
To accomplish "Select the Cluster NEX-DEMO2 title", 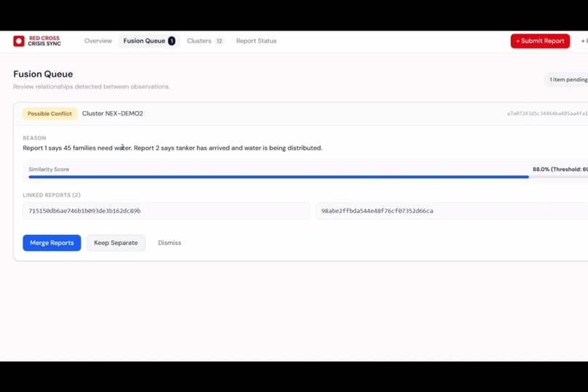I will coord(112,113).
